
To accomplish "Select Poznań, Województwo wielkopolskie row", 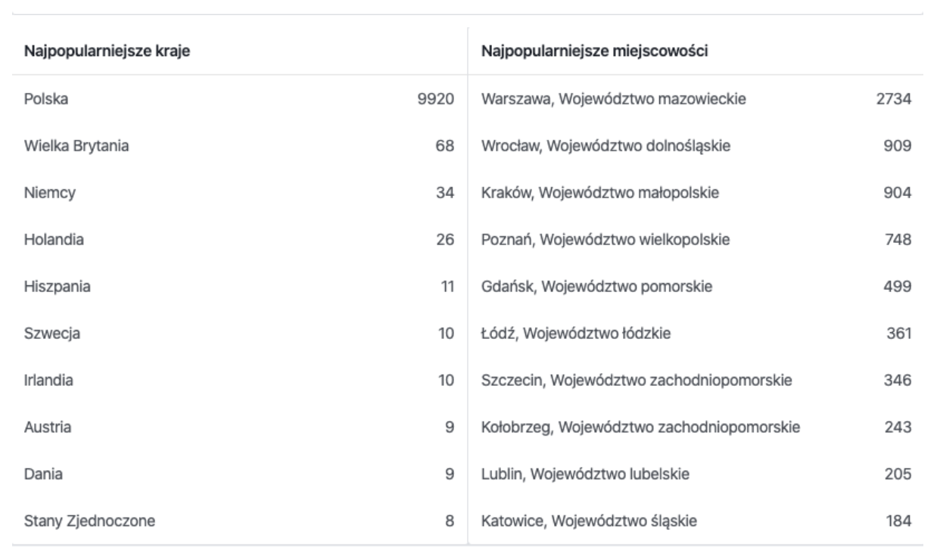I will click(x=696, y=239).
